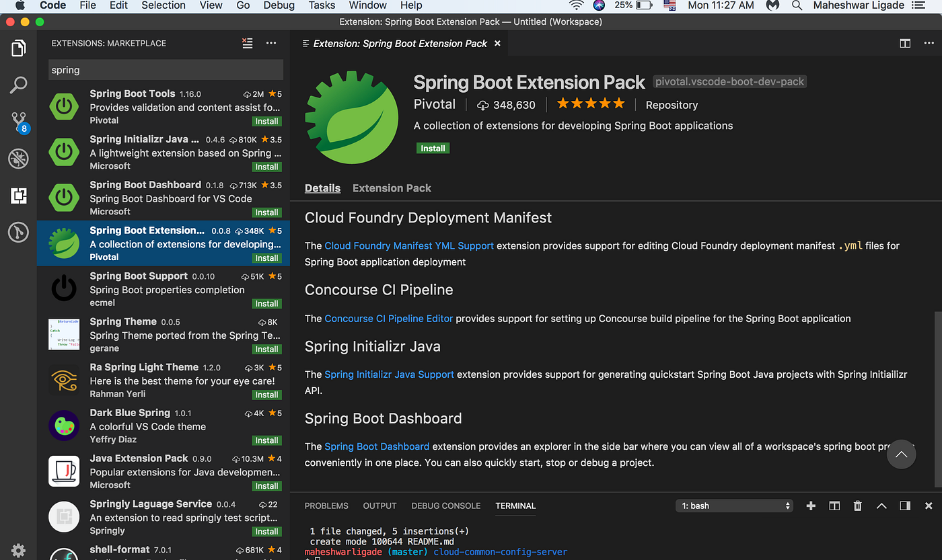Maximize the panel with the chevron up

881,506
